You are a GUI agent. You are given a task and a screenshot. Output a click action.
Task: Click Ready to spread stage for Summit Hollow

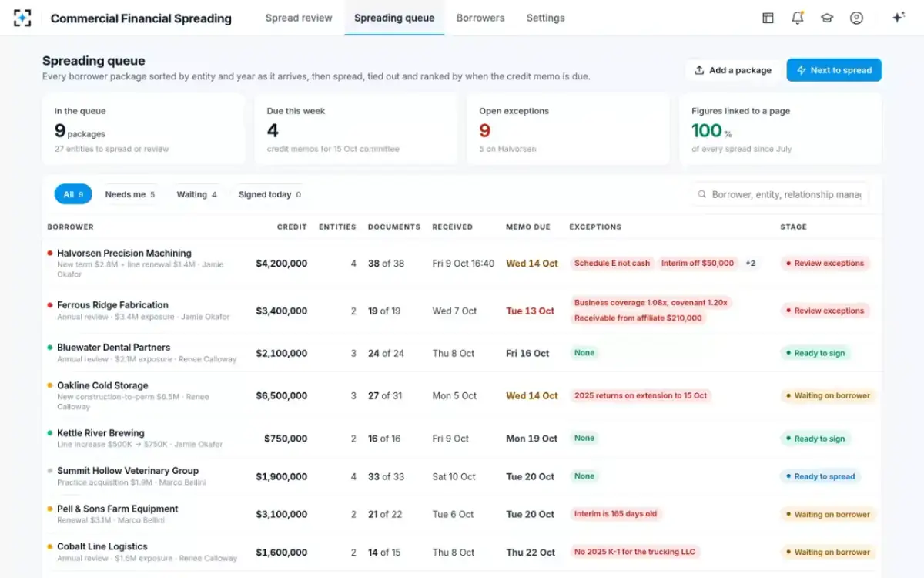(820, 476)
